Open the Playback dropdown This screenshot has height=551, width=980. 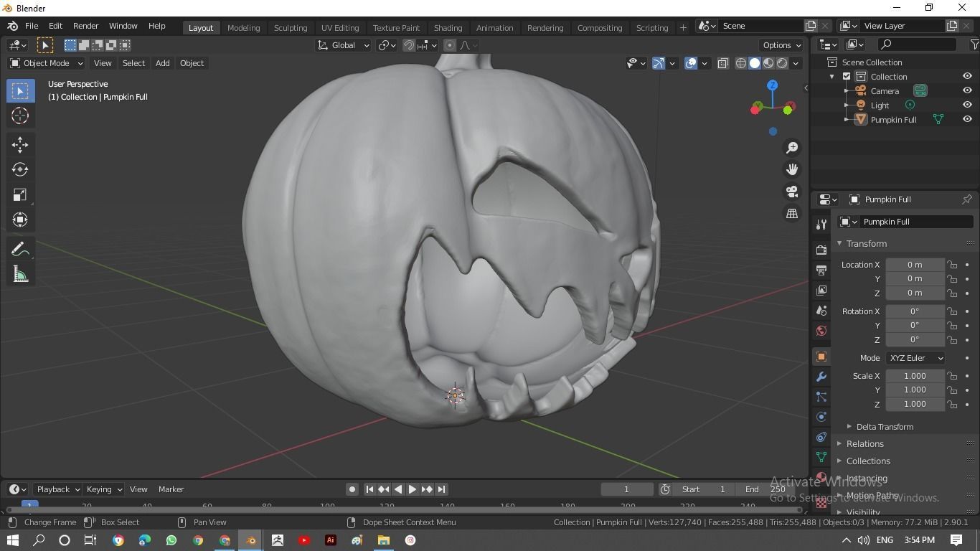[x=58, y=489]
